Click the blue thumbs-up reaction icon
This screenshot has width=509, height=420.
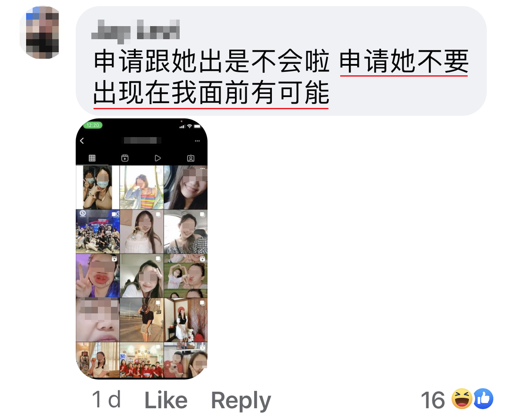pos(483,399)
